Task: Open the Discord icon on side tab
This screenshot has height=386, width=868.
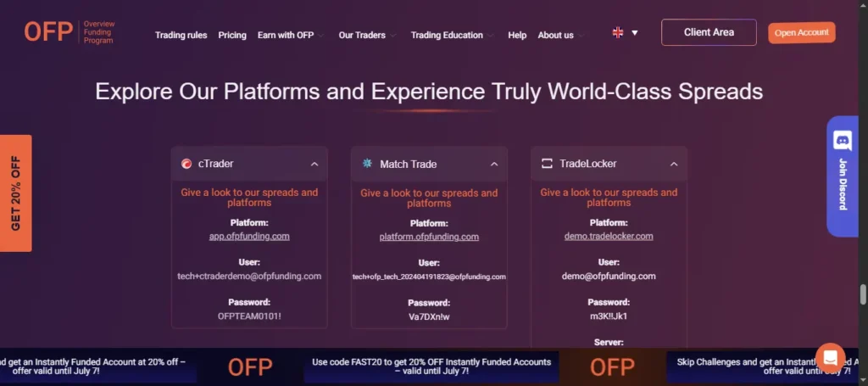Action: click(842, 140)
